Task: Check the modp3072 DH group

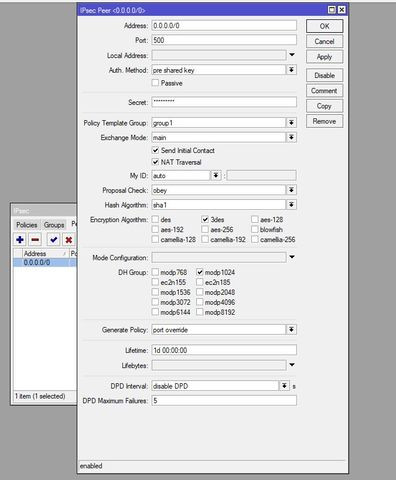Action: [155, 302]
